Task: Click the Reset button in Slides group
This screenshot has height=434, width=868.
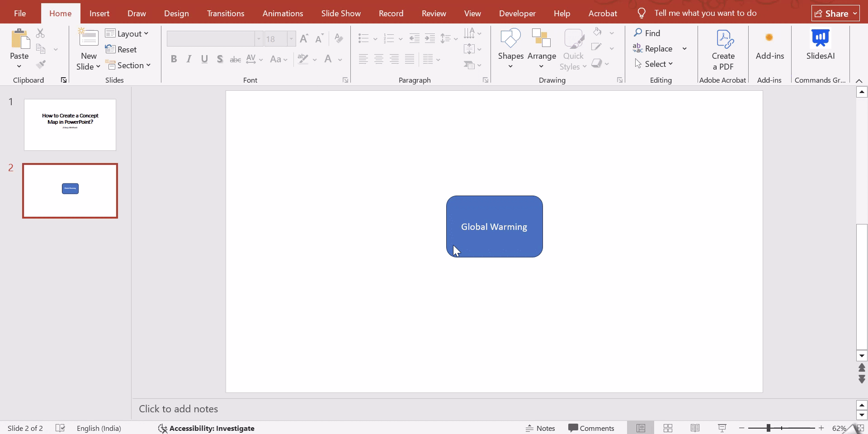Action: (x=122, y=49)
